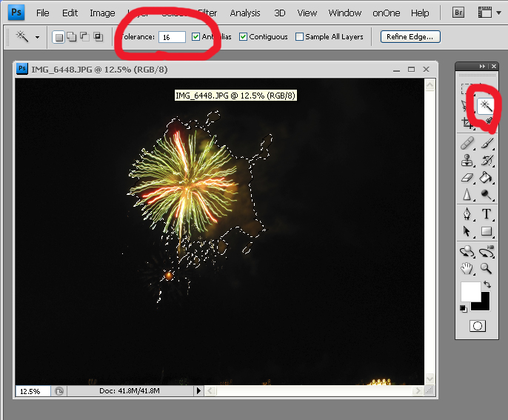Select the Healing Brush tool
The image size is (508, 420).
[x=467, y=143]
